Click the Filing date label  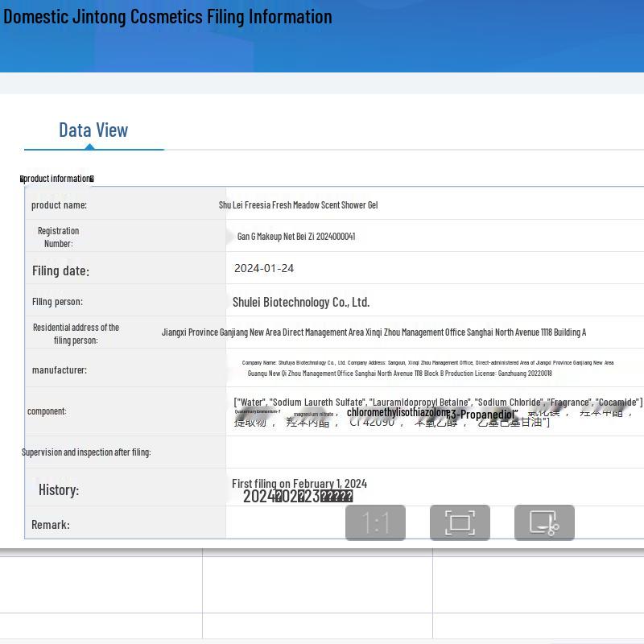coord(60,271)
